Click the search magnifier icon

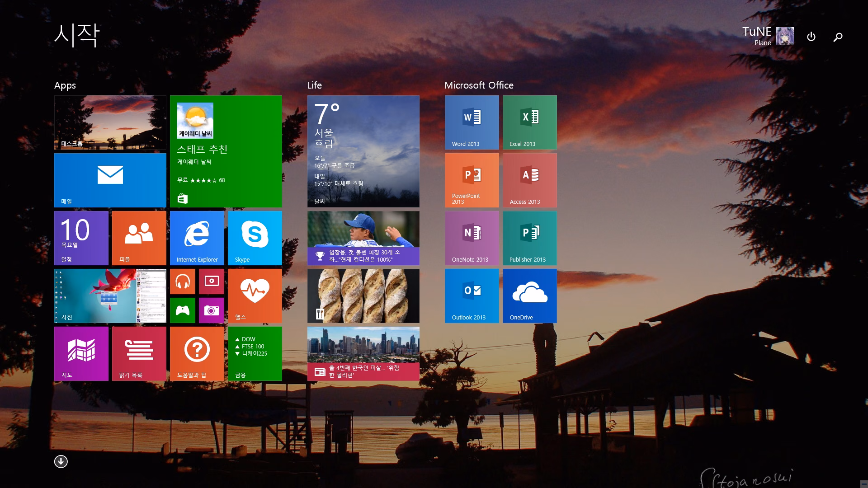tap(838, 37)
